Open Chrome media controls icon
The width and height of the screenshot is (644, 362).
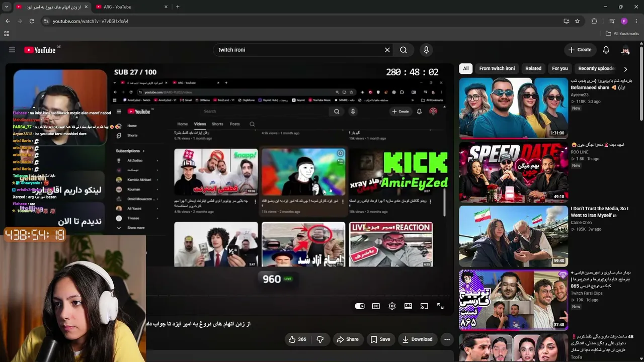[x=612, y=21]
